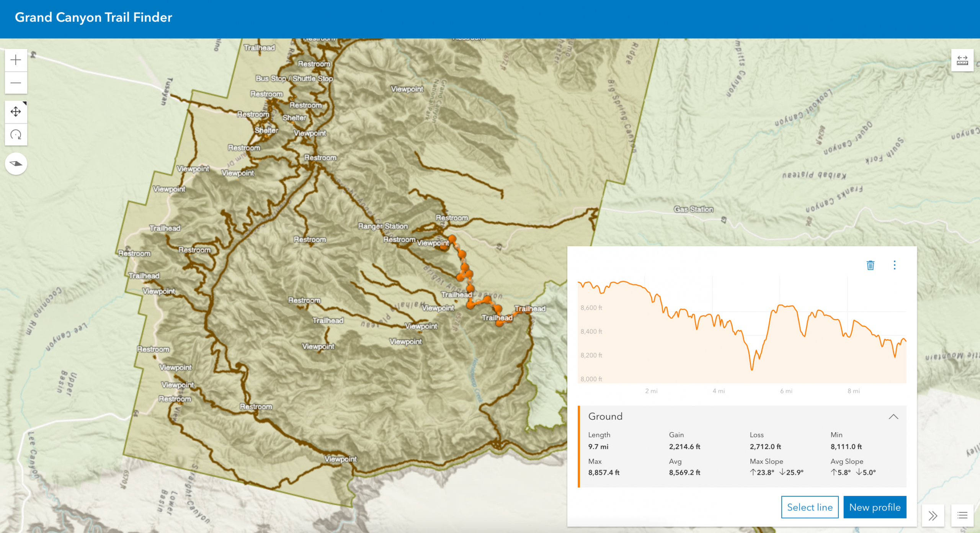This screenshot has width=980, height=533.
Task: Click the Grand Canyon Trail Finder title
Action: [93, 18]
